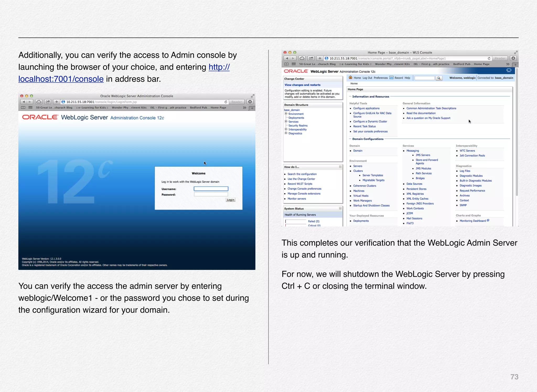Open the '50 Great Le...charach Blog' bookmark in the login window

(54, 108)
